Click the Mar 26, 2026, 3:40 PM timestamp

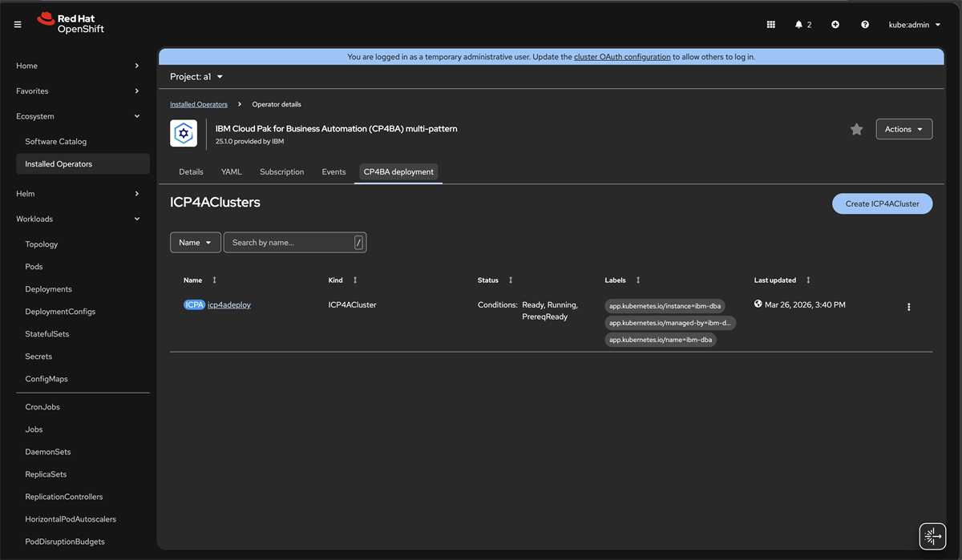coord(805,305)
